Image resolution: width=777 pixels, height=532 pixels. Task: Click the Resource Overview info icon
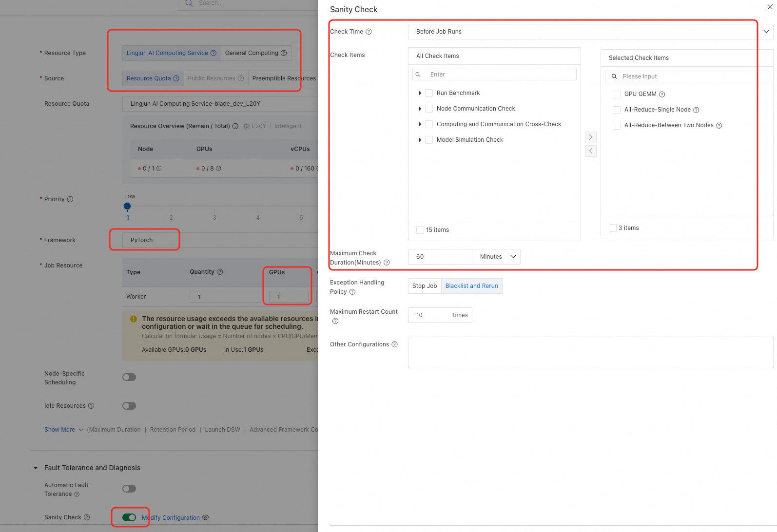coord(235,126)
